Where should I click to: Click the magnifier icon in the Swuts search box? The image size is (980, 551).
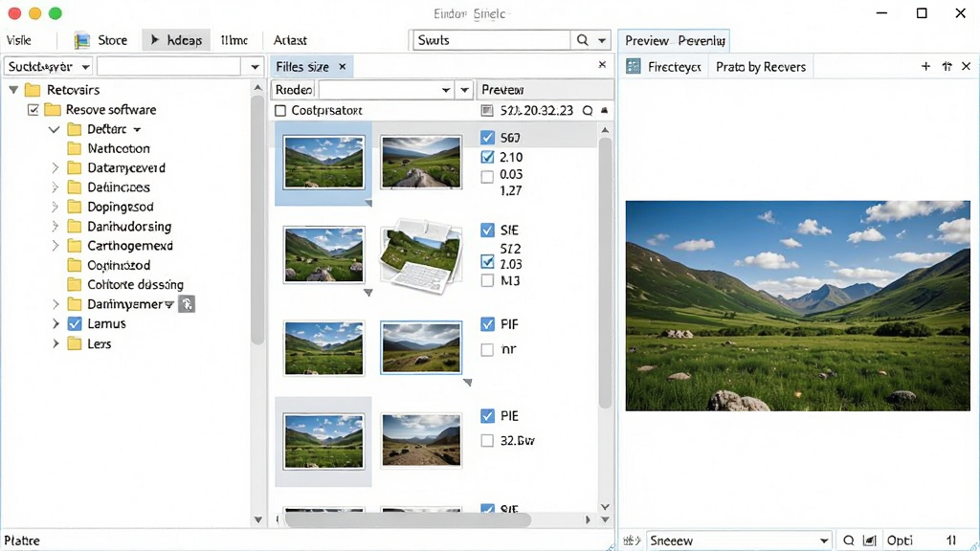click(583, 40)
